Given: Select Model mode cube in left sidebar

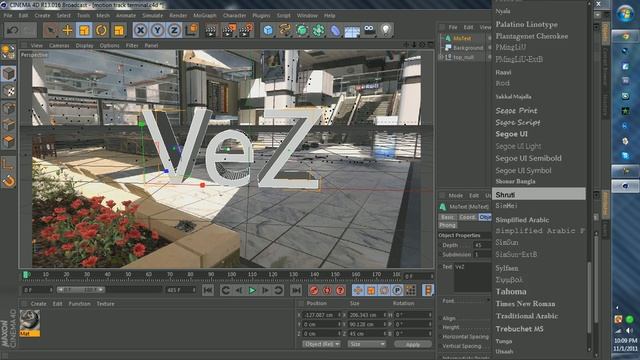Looking at the screenshot, I should coord(8,73).
